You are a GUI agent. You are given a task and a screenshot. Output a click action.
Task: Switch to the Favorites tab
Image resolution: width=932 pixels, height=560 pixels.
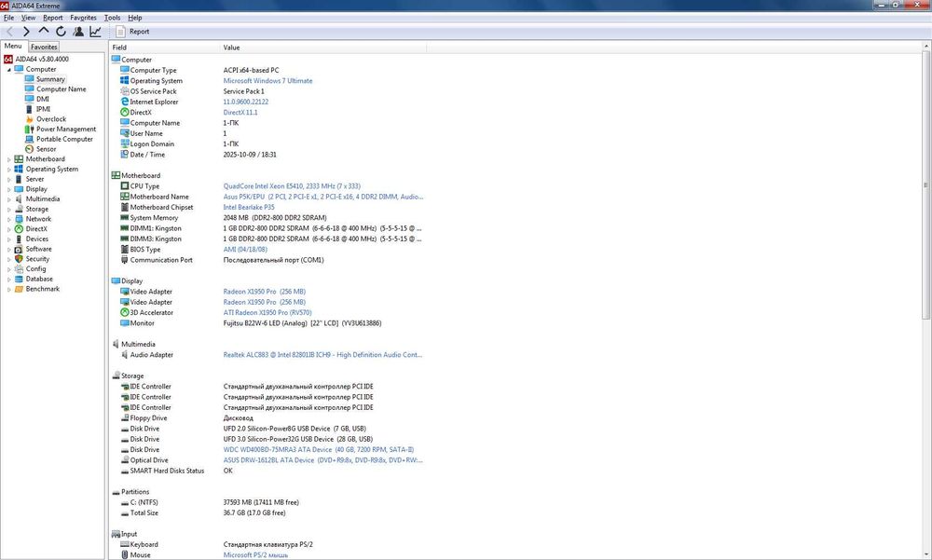[44, 47]
